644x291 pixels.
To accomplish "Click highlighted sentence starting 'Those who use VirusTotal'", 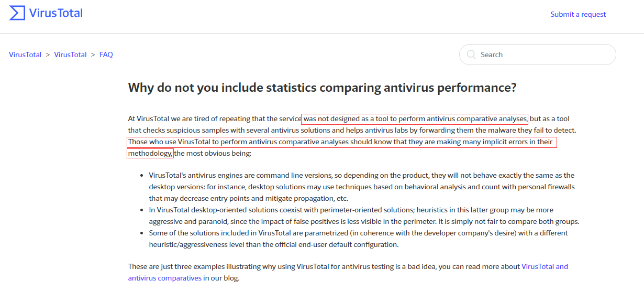I will [x=340, y=142].
